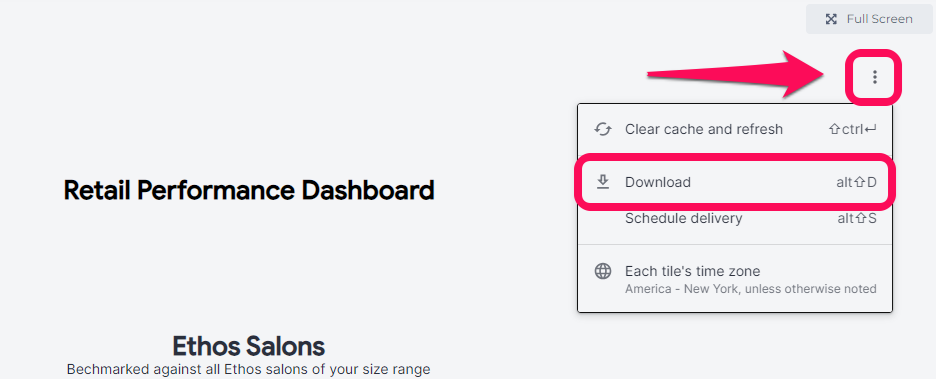
Task: Select Clear cache and refresh
Action: click(x=735, y=129)
